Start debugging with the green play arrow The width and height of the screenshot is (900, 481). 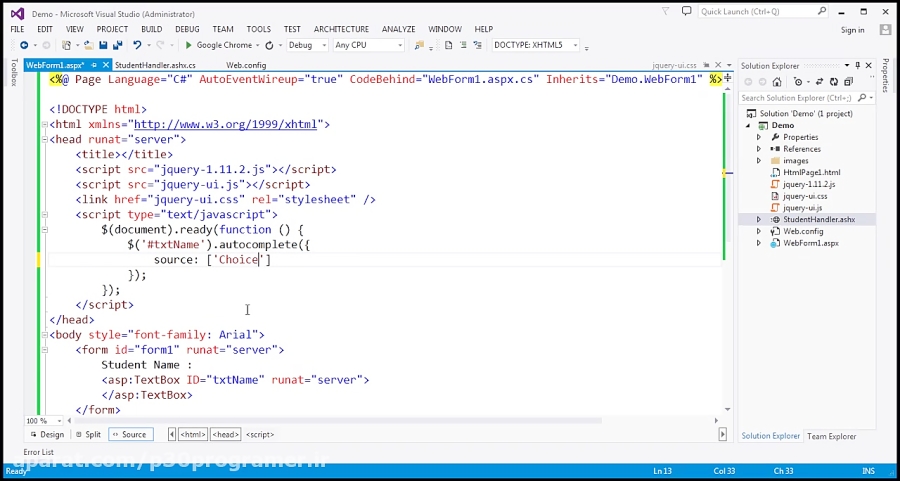coord(188,45)
